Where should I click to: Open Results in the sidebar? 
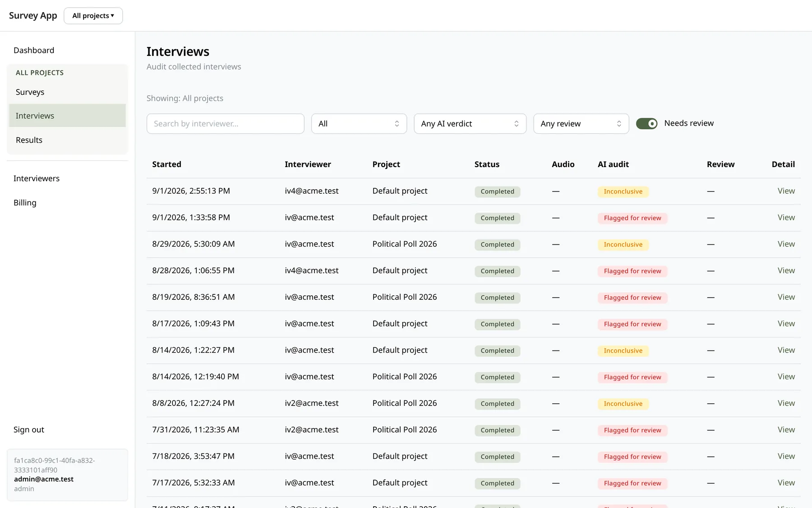tap(67, 140)
